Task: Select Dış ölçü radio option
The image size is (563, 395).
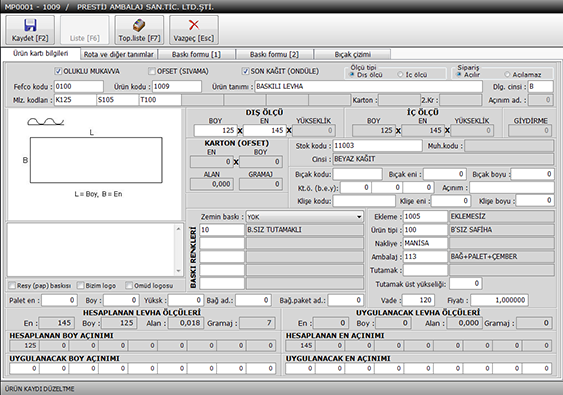Action: (352, 75)
